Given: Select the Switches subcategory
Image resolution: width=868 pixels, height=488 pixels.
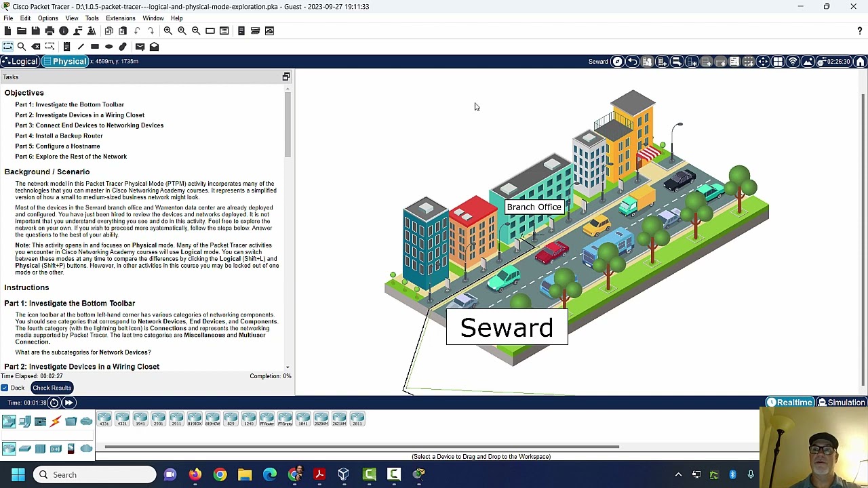Looking at the screenshot, I should tap(24, 449).
